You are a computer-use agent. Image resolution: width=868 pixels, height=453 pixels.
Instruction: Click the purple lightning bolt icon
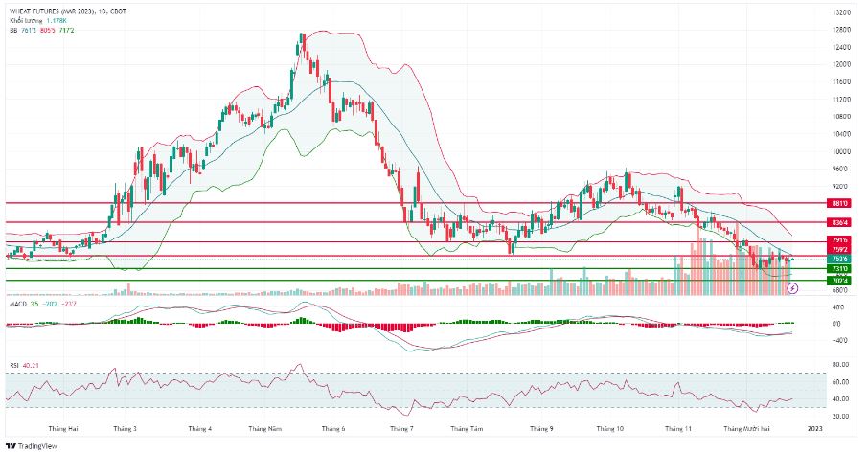[792, 287]
